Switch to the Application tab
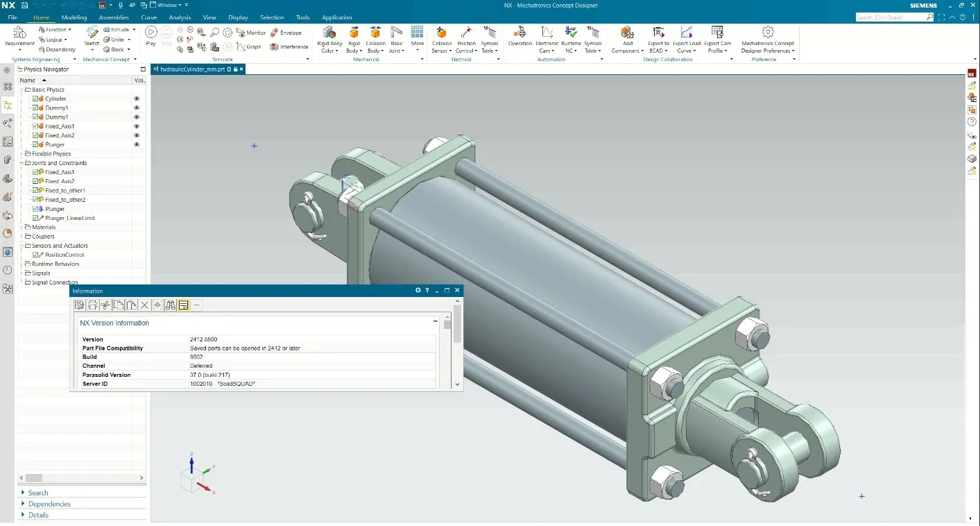 tap(337, 17)
